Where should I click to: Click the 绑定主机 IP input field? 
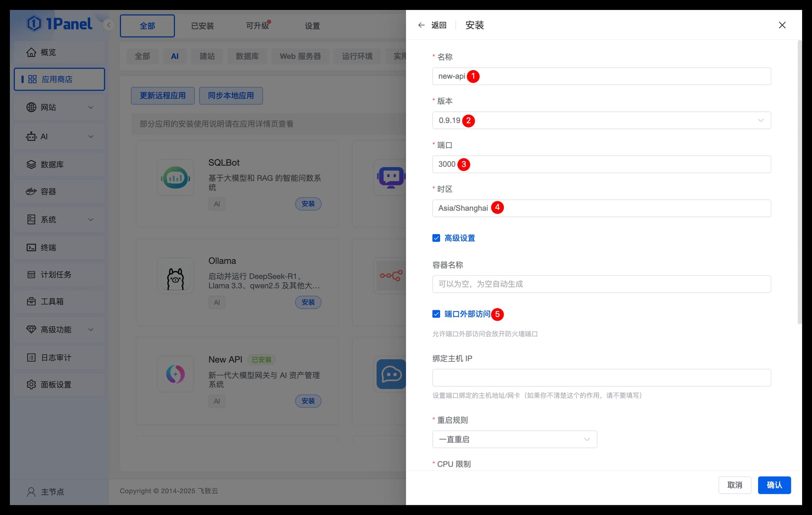click(601, 377)
